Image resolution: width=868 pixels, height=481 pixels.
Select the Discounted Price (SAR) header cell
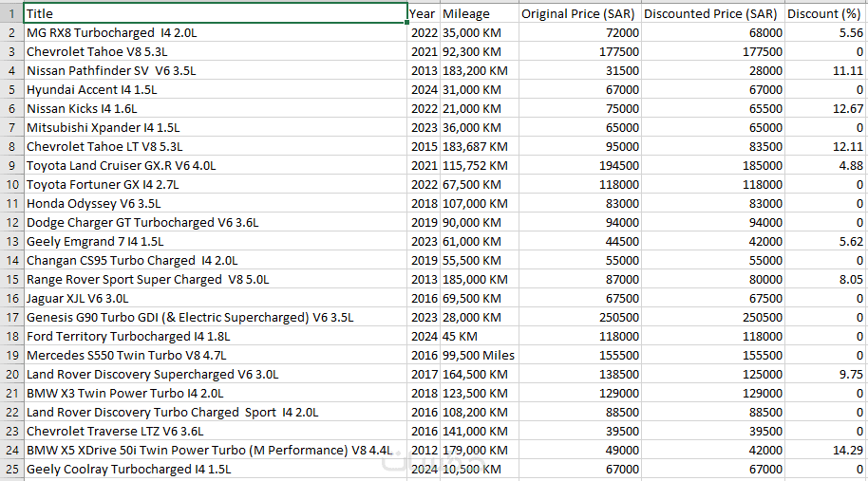(x=713, y=13)
